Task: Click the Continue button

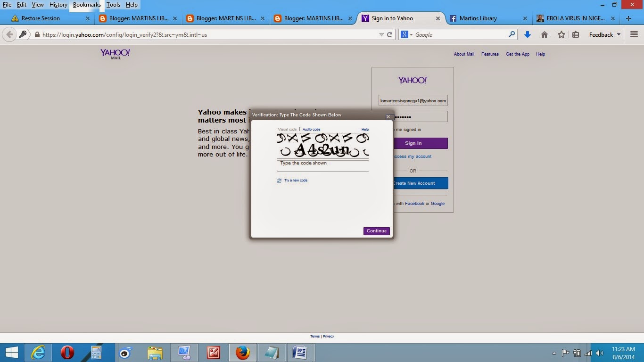Action: click(377, 231)
